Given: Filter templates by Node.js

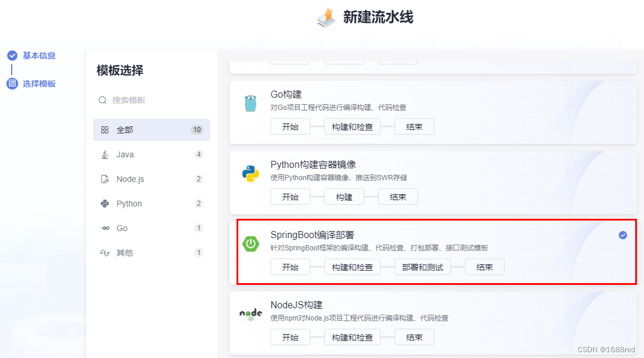Looking at the screenshot, I should 152,179.
